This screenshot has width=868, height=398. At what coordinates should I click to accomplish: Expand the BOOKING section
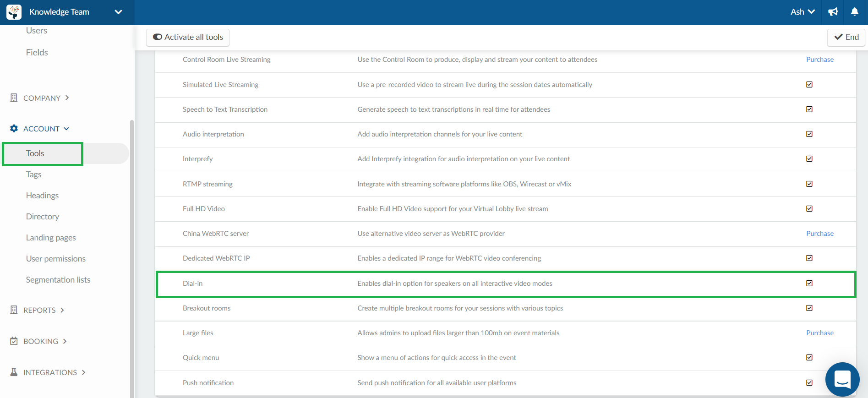pyautogui.click(x=39, y=341)
